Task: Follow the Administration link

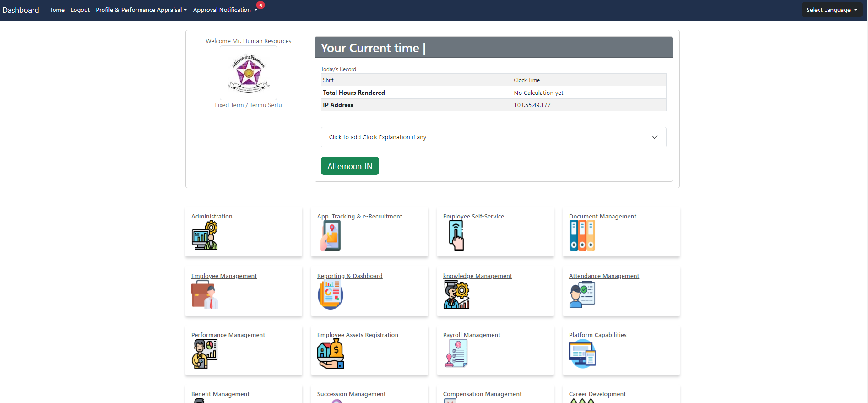Action: pyautogui.click(x=212, y=216)
